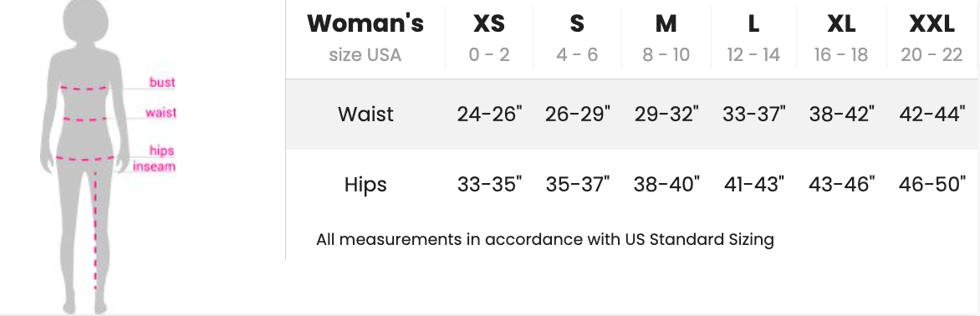
Task: Select the 41-43" hips measurement cell
Action: coord(753,184)
